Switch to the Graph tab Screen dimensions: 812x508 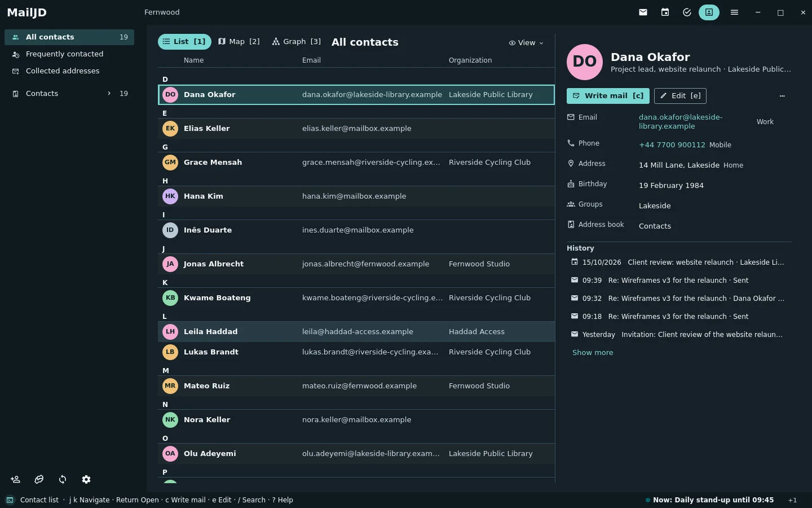[x=297, y=42]
